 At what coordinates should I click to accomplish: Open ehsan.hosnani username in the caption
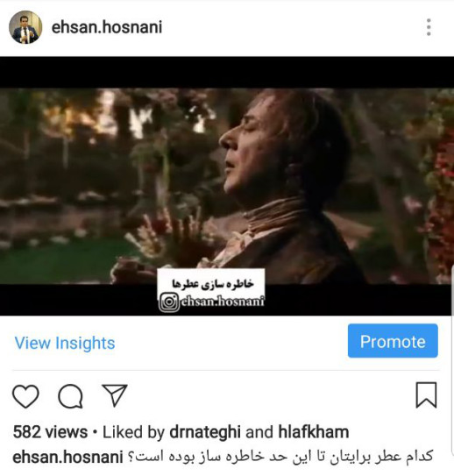pyautogui.click(x=67, y=458)
